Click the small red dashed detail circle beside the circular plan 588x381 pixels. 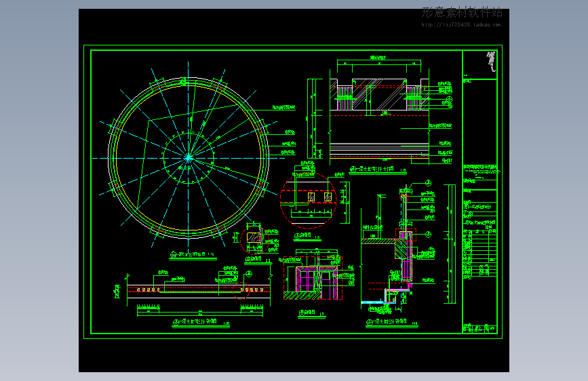(x=254, y=240)
